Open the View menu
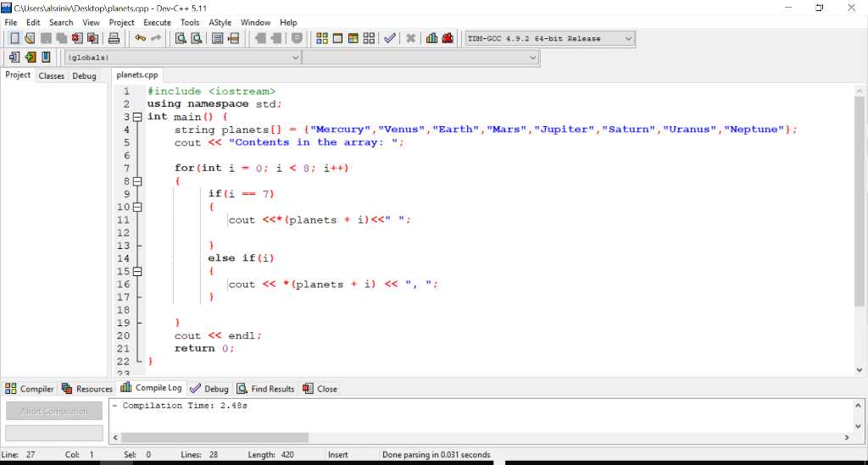Screen dimensions: 868x465 tap(91, 23)
